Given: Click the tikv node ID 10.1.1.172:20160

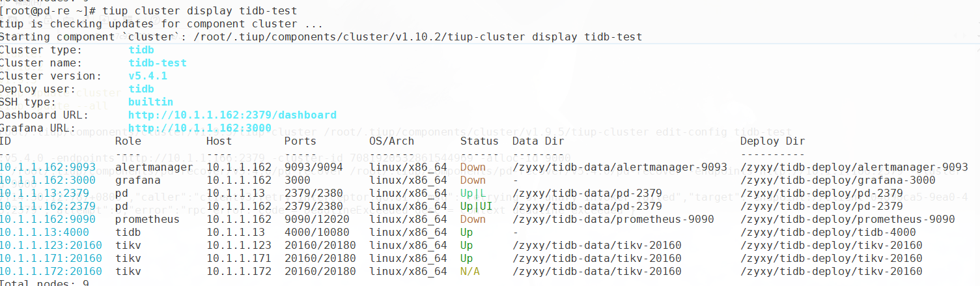Looking at the screenshot, I should pyautogui.click(x=51, y=271).
